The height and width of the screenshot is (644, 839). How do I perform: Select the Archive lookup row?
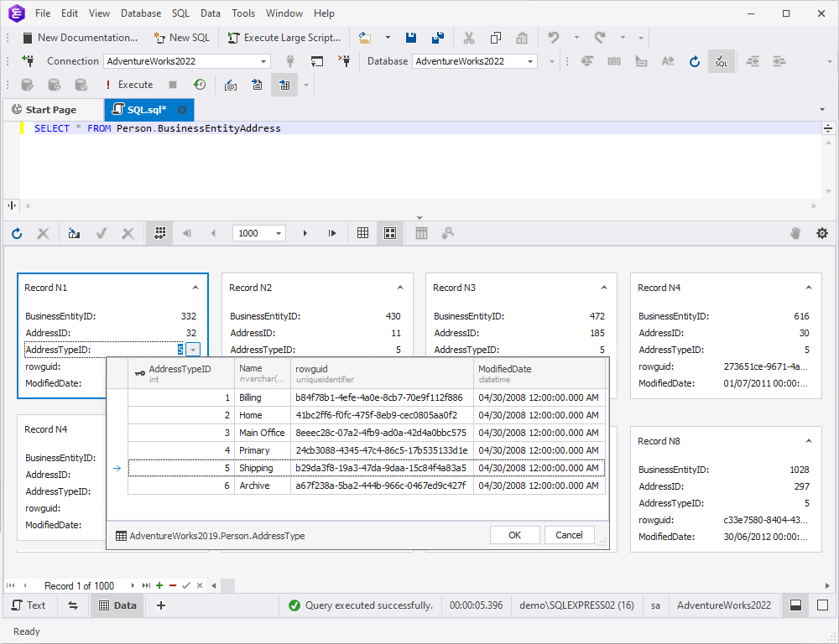pyautogui.click(x=367, y=486)
